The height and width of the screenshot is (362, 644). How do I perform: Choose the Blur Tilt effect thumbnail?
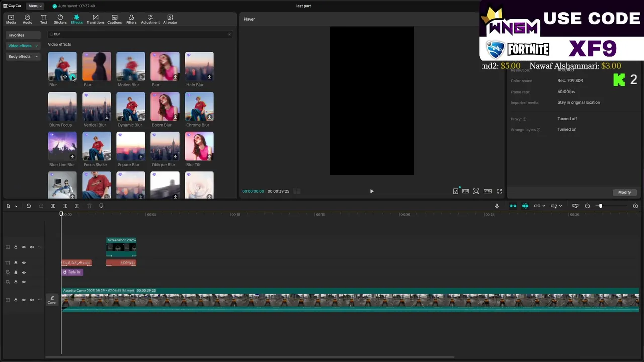[x=199, y=146]
